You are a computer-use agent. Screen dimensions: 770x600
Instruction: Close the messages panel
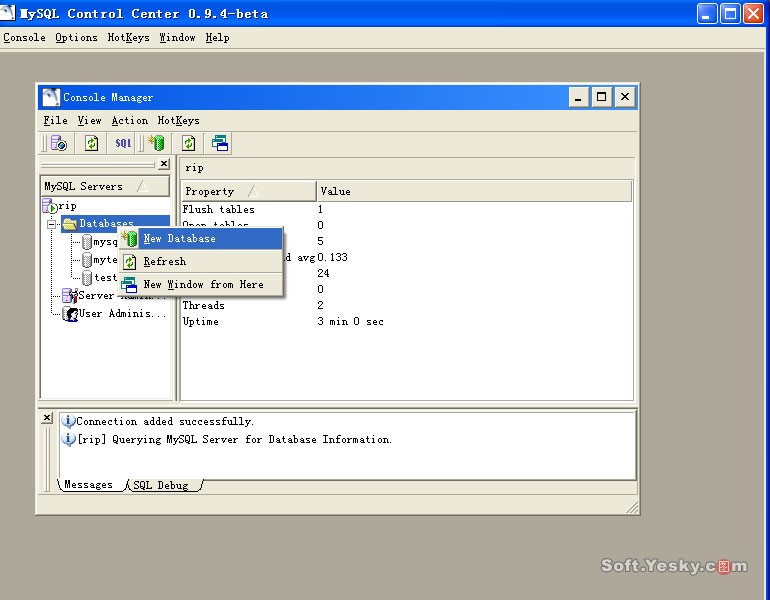coord(47,418)
